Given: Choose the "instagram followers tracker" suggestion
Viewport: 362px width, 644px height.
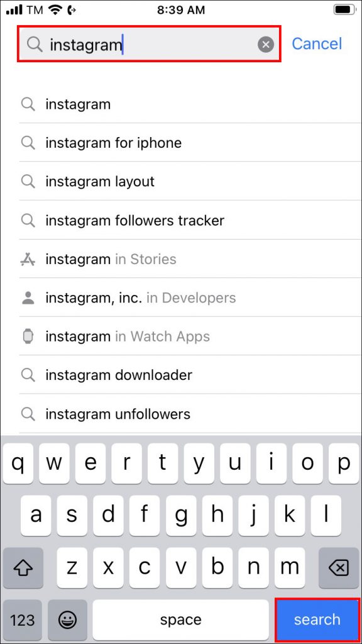Looking at the screenshot, I should [x=134, y=220].
